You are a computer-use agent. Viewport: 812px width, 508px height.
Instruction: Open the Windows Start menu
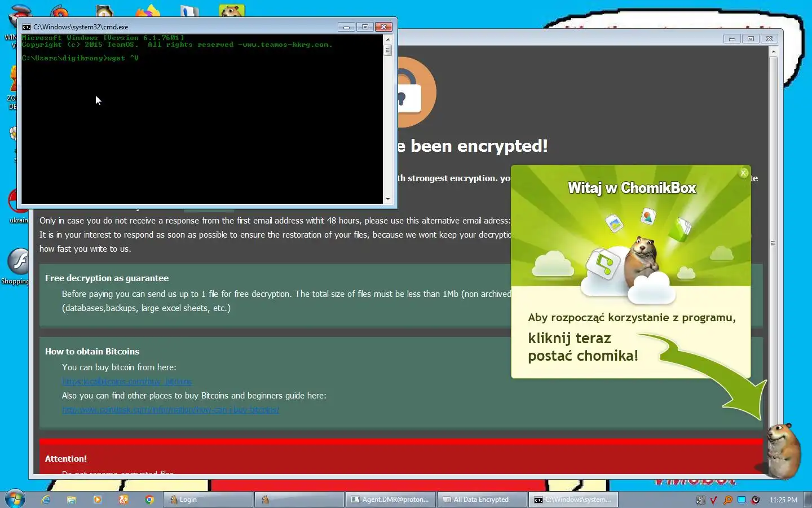pos(15,500)
